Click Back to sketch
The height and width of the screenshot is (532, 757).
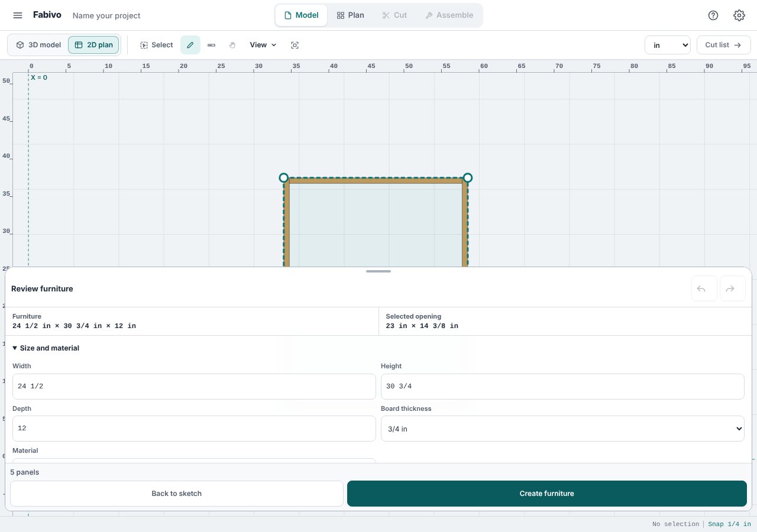177,494
